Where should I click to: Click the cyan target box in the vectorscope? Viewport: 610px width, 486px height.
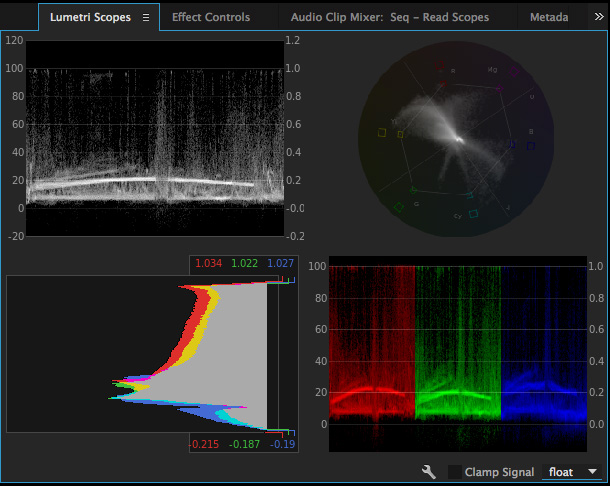click(473, 214)
